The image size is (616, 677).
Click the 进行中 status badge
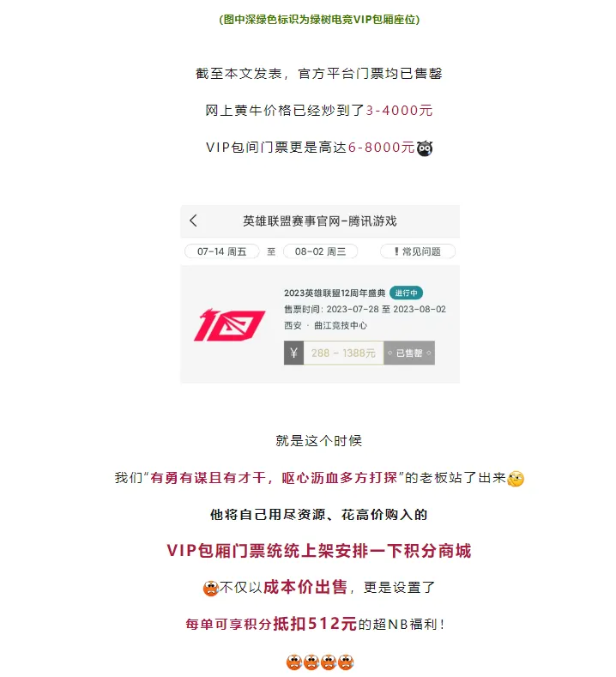click(x=406, y=293)
